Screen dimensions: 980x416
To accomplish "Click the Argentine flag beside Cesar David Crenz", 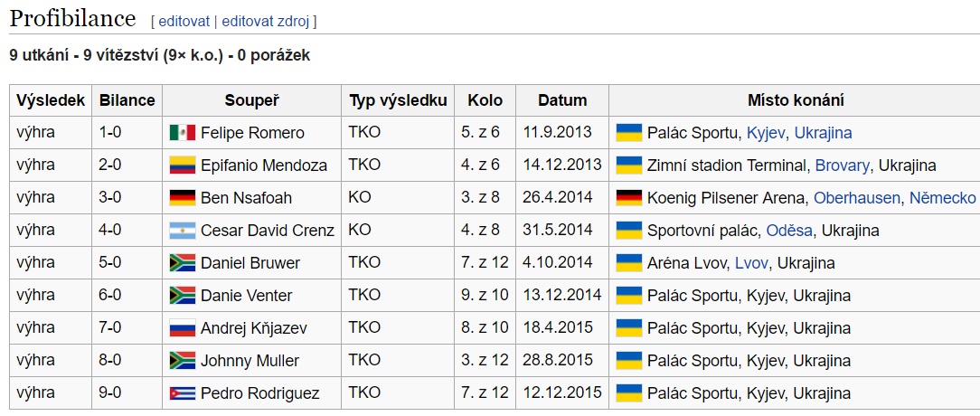I will (183, 231).
